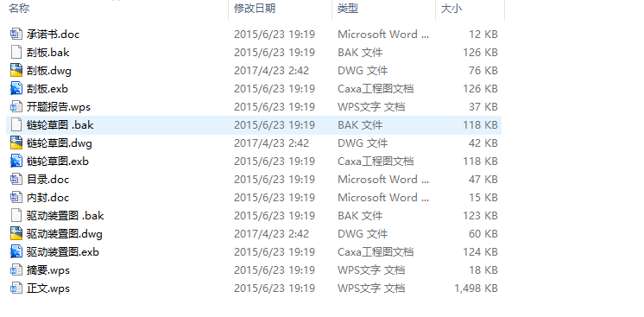This screenshot has height=317, width=644.
Task: Click the date of 驱动装置图.dwg row
Action: coord(271,233)
